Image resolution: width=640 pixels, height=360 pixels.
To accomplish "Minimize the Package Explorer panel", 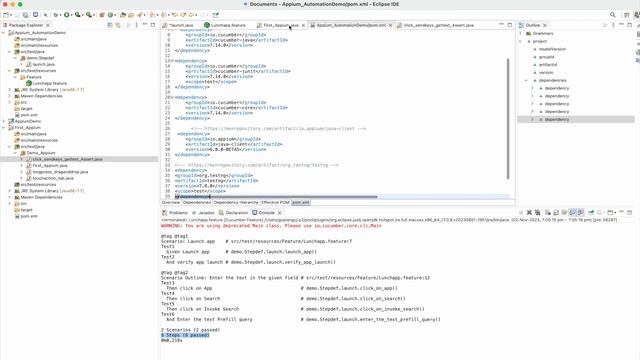I will tap(144, 25).
